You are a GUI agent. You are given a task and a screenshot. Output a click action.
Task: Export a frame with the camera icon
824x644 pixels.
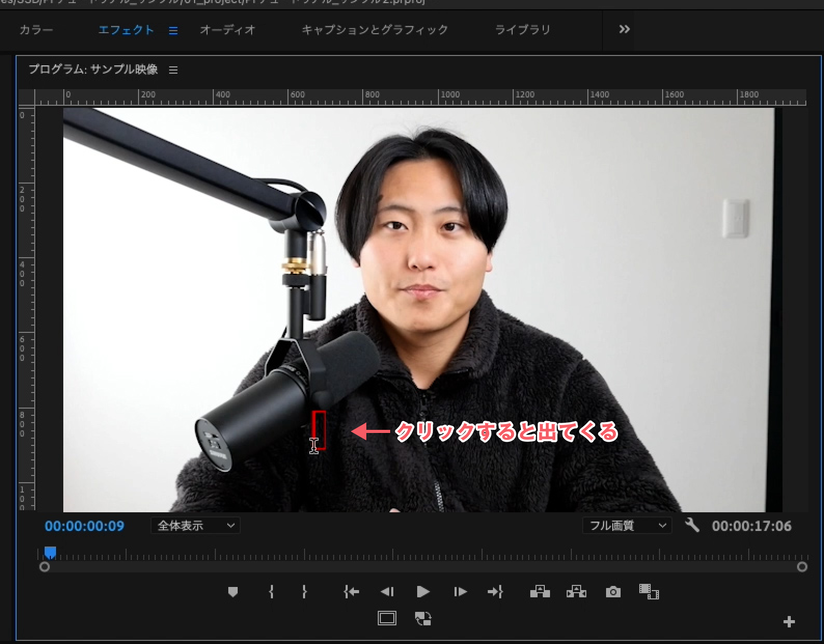(x=613, y=592)
